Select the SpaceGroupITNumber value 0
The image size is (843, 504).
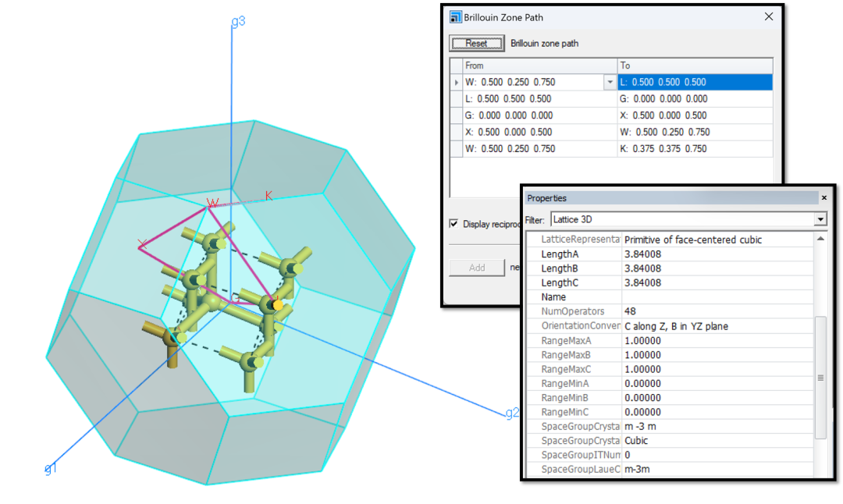(x=718, y=455)
